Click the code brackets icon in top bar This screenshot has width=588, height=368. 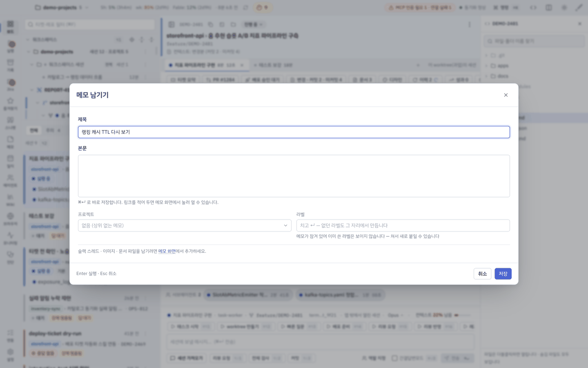point(533,7)
